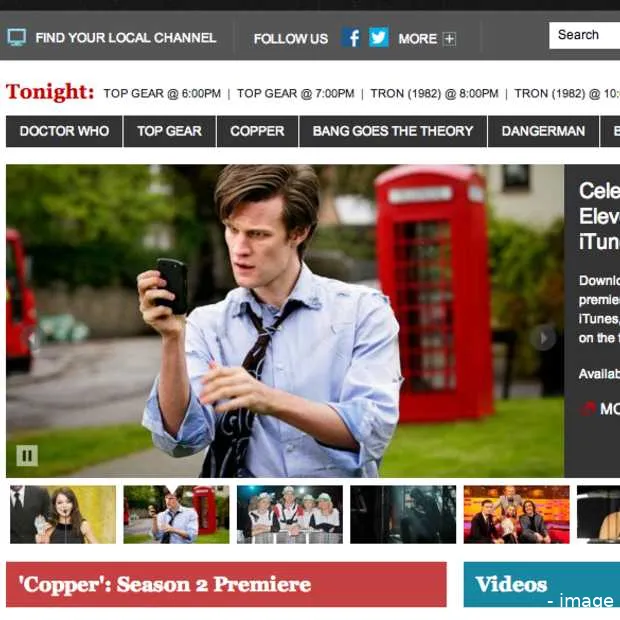
Task: Open the Facebook page icon
Action: pos(351,38)
